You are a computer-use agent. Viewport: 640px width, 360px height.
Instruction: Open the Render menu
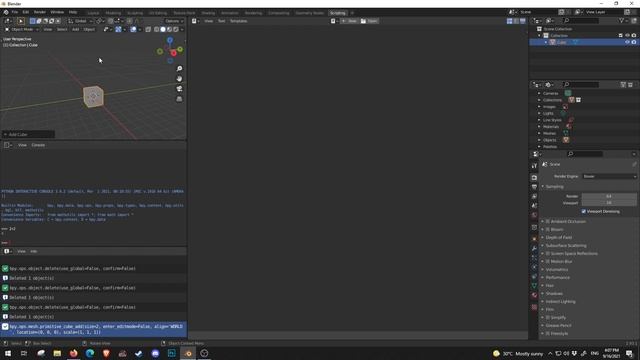click(x=40, y=12)
